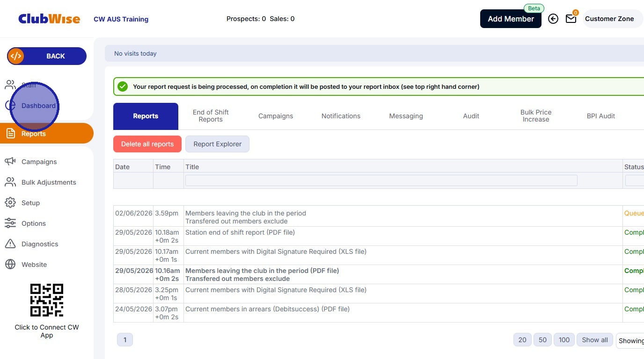
Task: Open the mail inbox envelope icon
Action: click(571, 19)
